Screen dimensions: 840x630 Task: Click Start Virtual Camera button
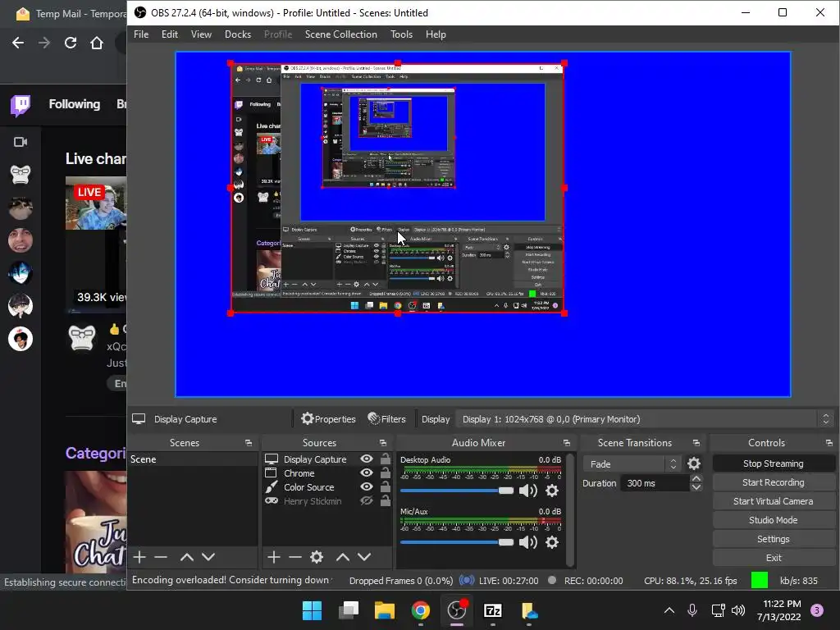[x=774, y=501]
